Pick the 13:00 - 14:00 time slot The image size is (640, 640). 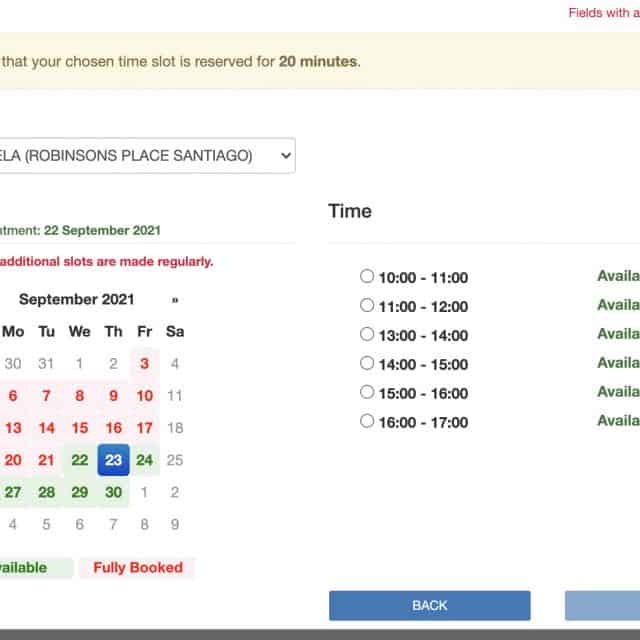coord(367,335)
